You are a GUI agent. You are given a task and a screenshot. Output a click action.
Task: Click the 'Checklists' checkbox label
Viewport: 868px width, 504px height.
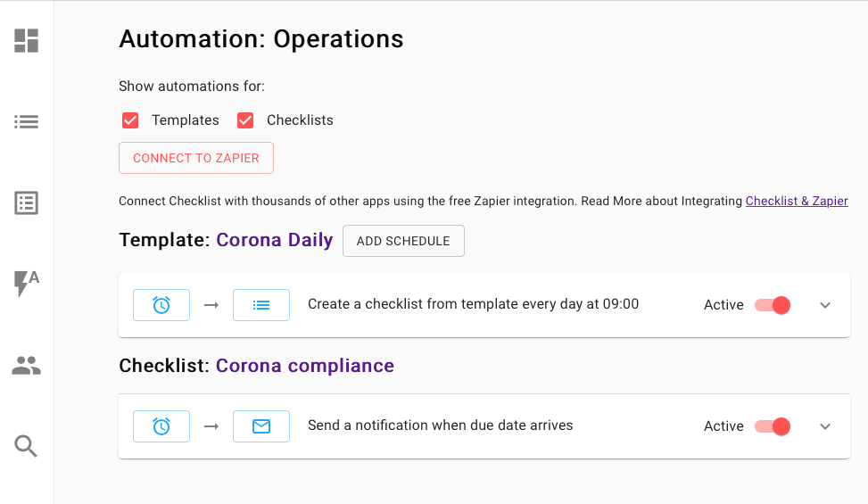[x=300, y=120]
